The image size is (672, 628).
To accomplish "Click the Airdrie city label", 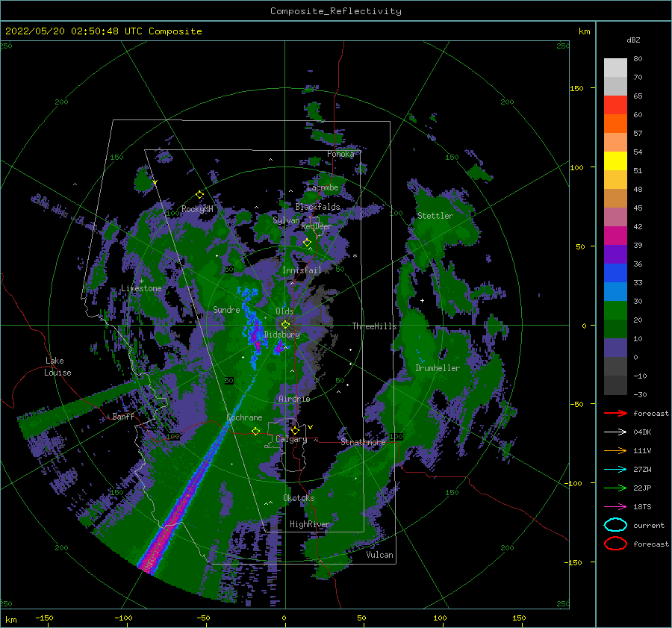I will pos(294,399).
